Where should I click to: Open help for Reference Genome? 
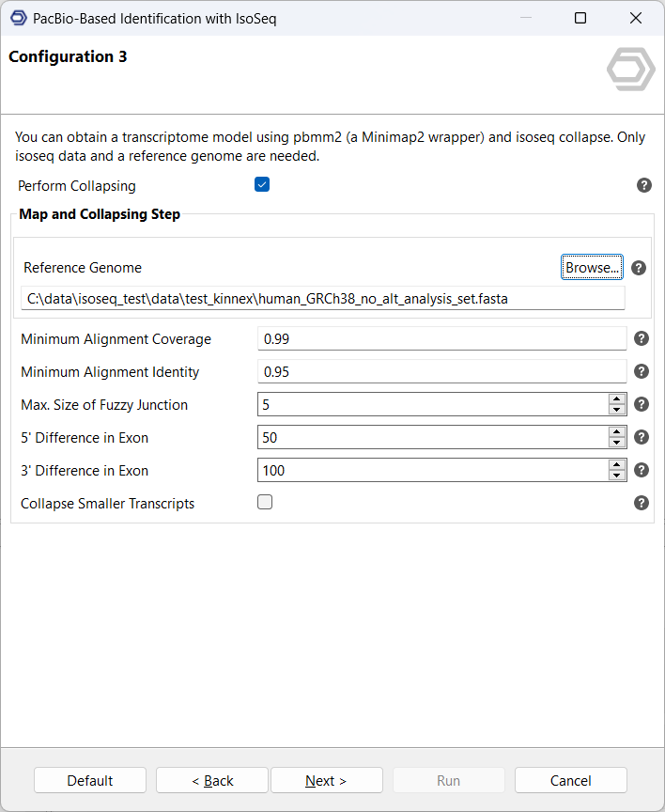pyautogui.click(x=639, y=268)
